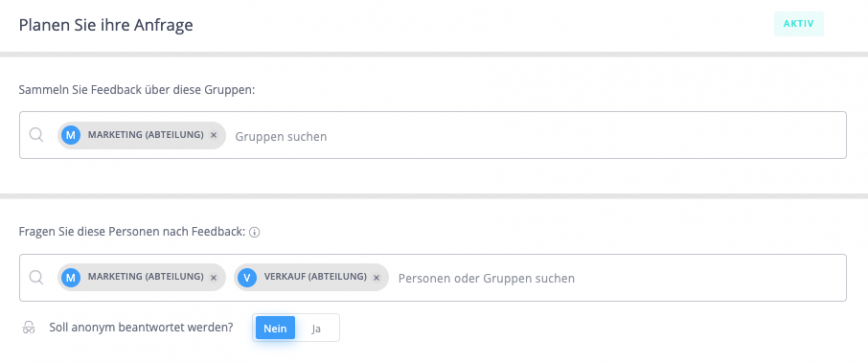The width and height of the screenshot is (868, 363).
Task: Click Planen Sie ihre Anfrage heading
Action: click(106, 25)
